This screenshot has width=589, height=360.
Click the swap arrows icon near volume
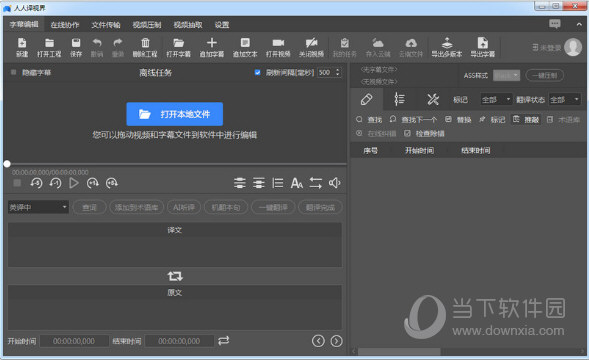click(316, 183)
